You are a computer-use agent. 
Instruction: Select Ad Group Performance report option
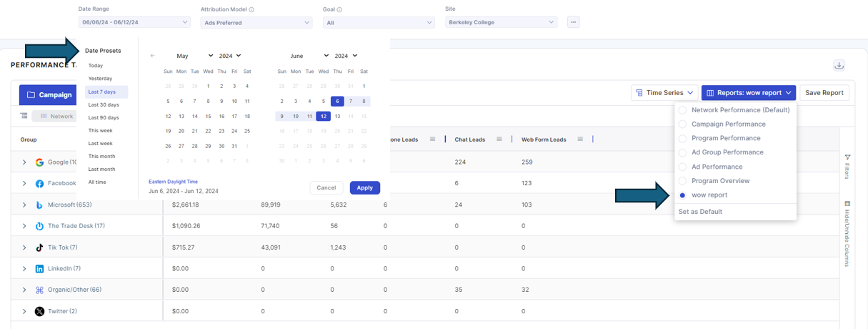click(x=721, y=152)
